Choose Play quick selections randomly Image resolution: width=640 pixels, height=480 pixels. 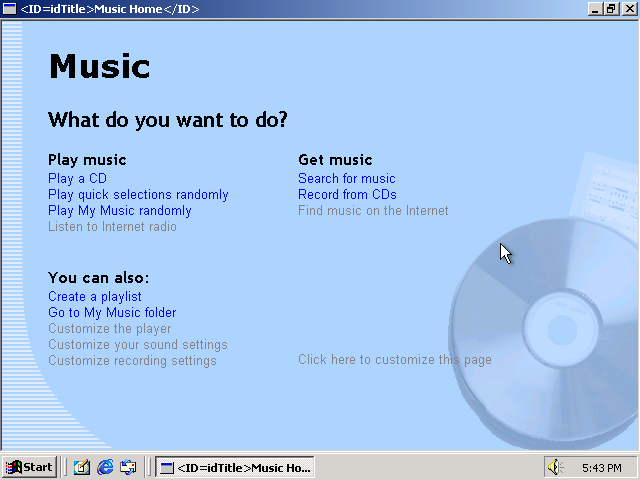point(138,195)
